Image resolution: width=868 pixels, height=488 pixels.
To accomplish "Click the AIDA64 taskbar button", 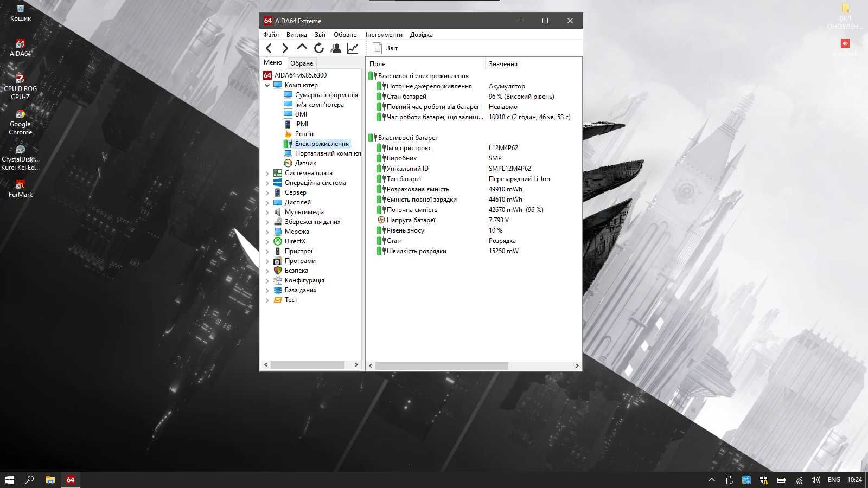I will click(70, 480).
